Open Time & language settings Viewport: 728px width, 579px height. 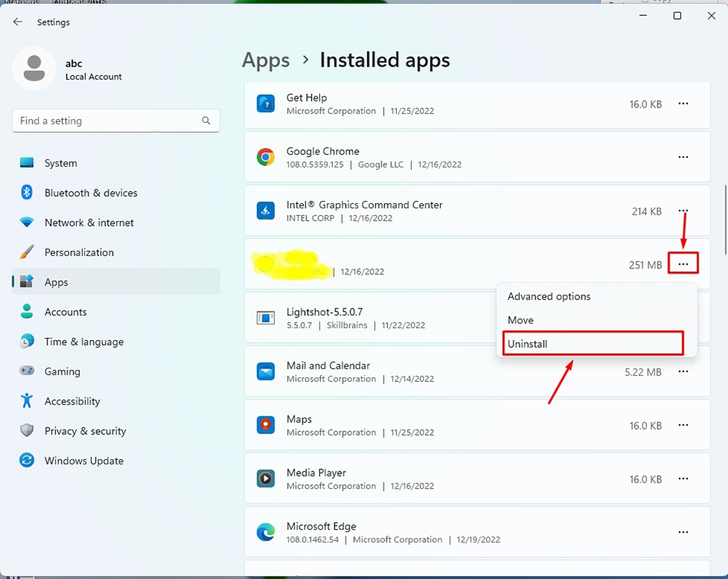click(x=116, y=342)
